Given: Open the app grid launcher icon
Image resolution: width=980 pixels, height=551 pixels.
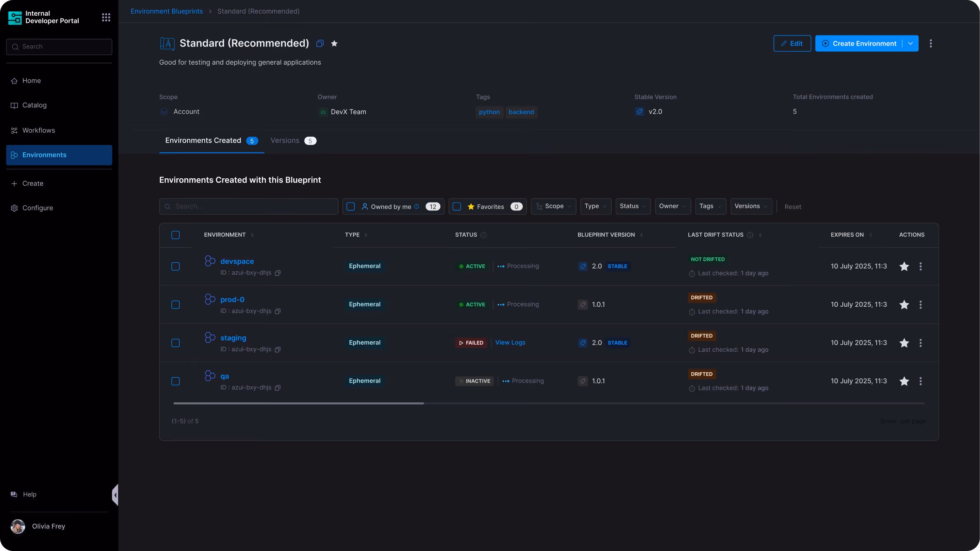Looking at the screenshot, I should pos(106,17).
